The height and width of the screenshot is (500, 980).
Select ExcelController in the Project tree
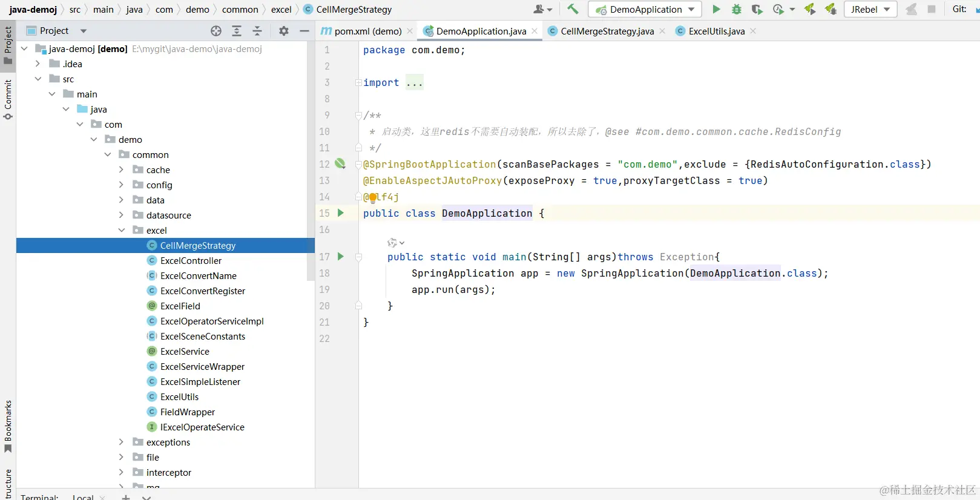(191, 260)
